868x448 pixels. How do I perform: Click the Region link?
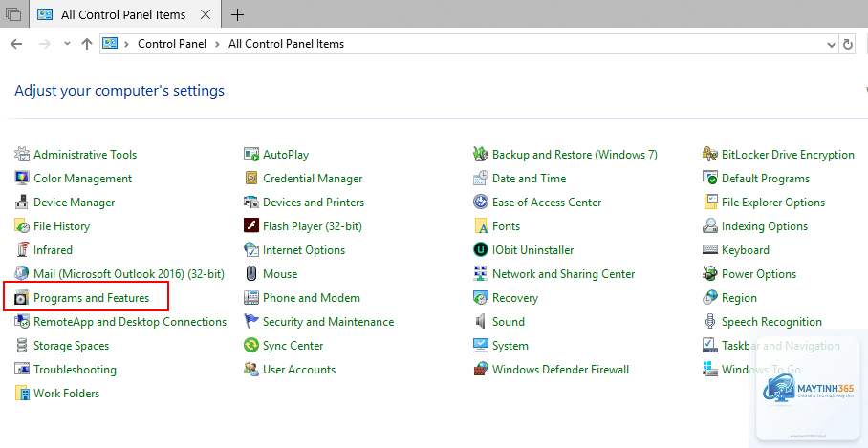click(739, 298)
